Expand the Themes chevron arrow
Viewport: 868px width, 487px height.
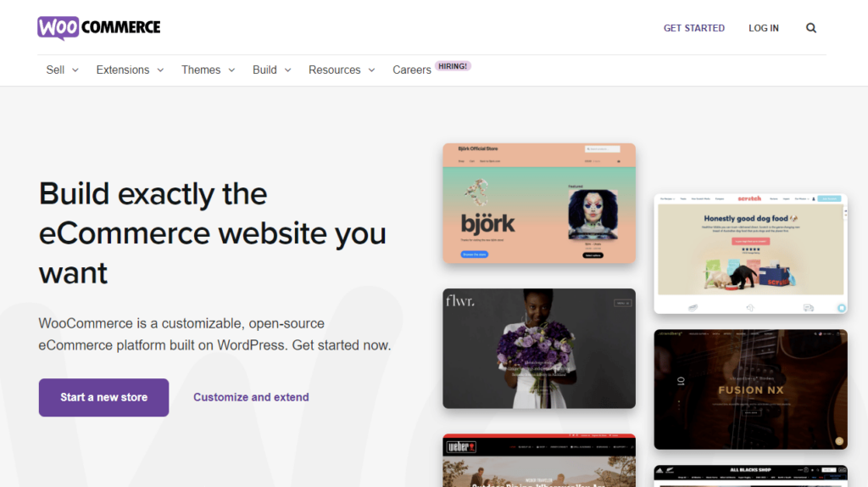(232, 70)
